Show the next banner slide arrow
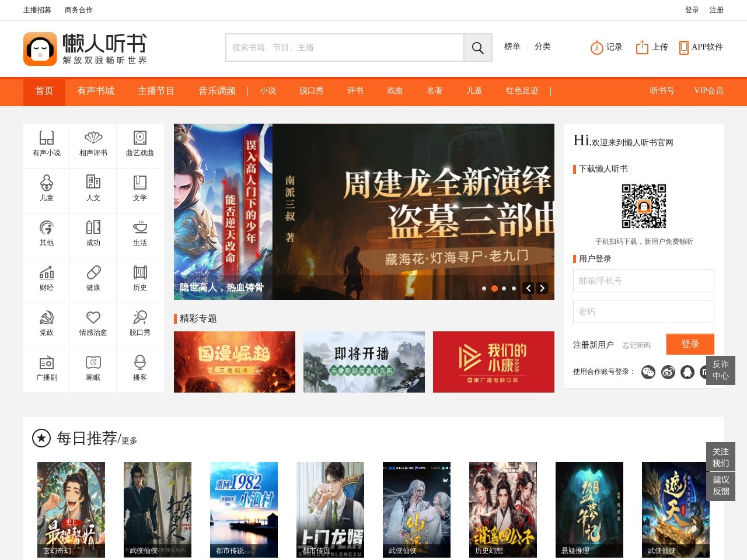This screenshot has width=747, height=560. tap(542, 288)
